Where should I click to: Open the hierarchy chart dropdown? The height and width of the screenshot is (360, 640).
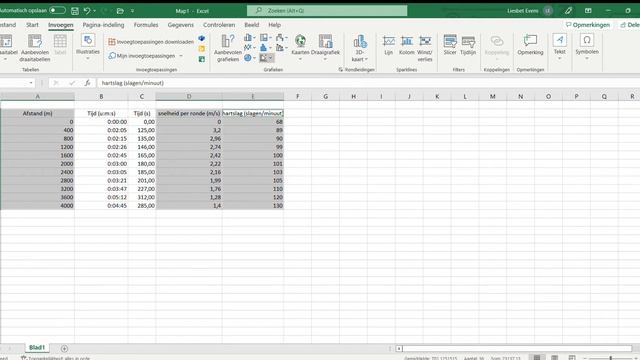click(x=266, y=38)
